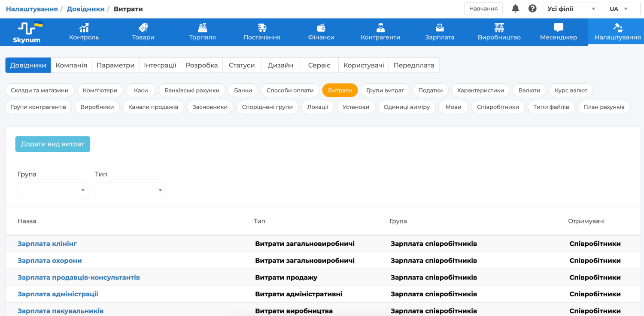644x316 pixels.
Task: Switch to the Інтеграції tab
Action: (160, 65)
